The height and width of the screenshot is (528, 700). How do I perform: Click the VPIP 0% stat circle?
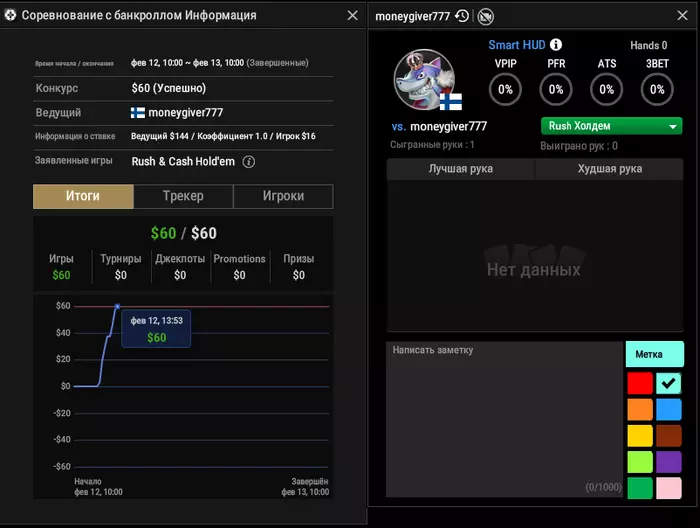tap(505, 90)
